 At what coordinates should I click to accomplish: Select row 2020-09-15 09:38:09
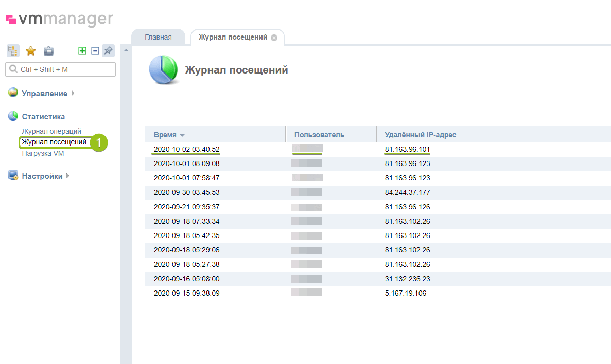tap(378, 294)
